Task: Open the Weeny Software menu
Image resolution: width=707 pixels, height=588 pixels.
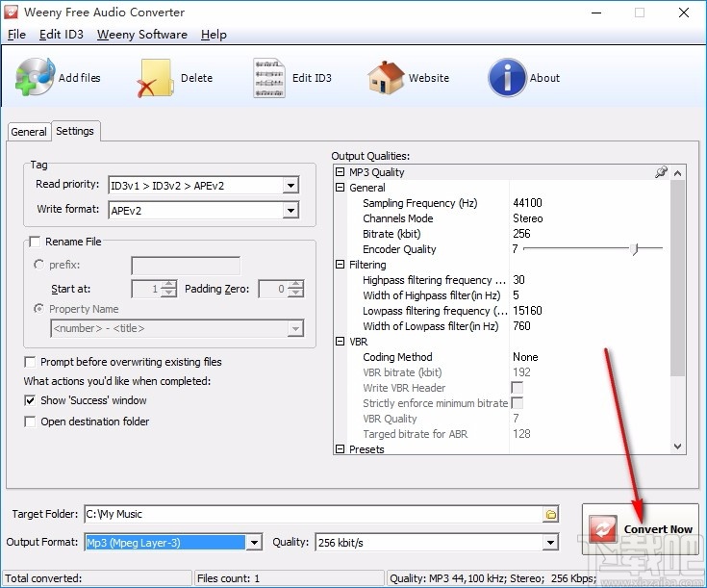Action: point(142,35)
